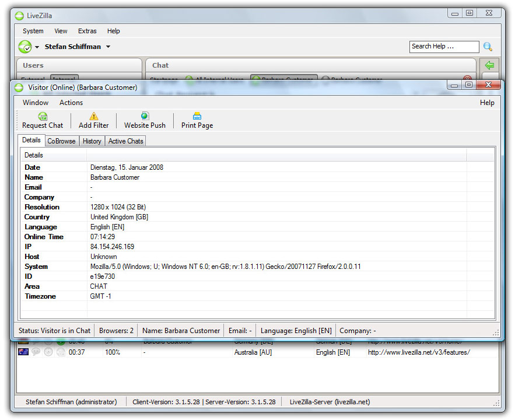Click the '100%' cell in Australia row
Image resolution: width=515 pixels, height=420 pixels.
pos(113,352)
